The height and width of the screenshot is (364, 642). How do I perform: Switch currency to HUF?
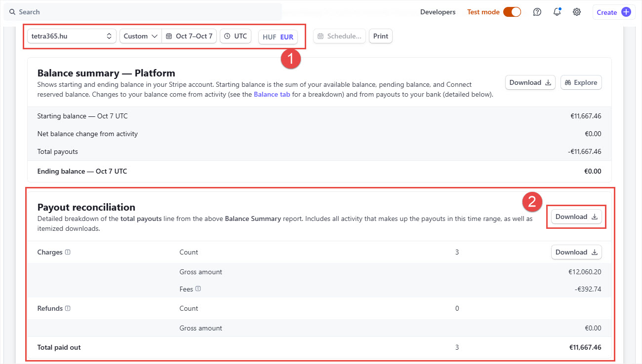269,37
